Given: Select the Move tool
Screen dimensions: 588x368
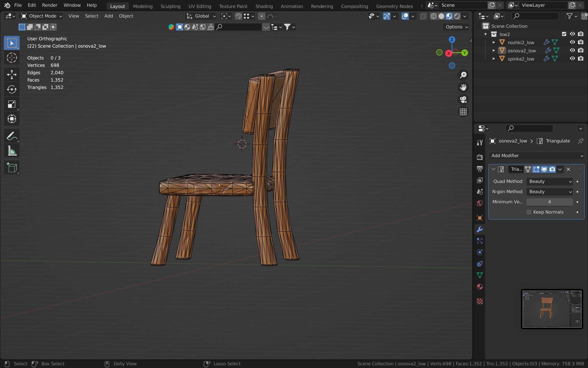Looking at the screenshot, I should (12, 74).
